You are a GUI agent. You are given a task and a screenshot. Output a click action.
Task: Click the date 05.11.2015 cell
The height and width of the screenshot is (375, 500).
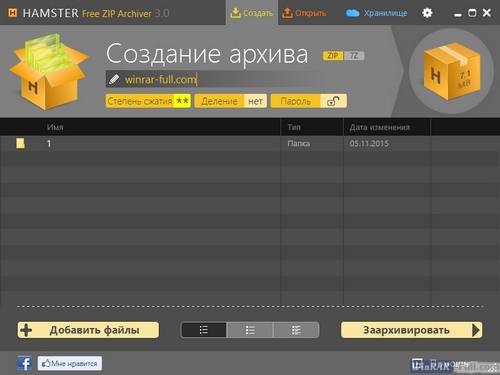369,144
